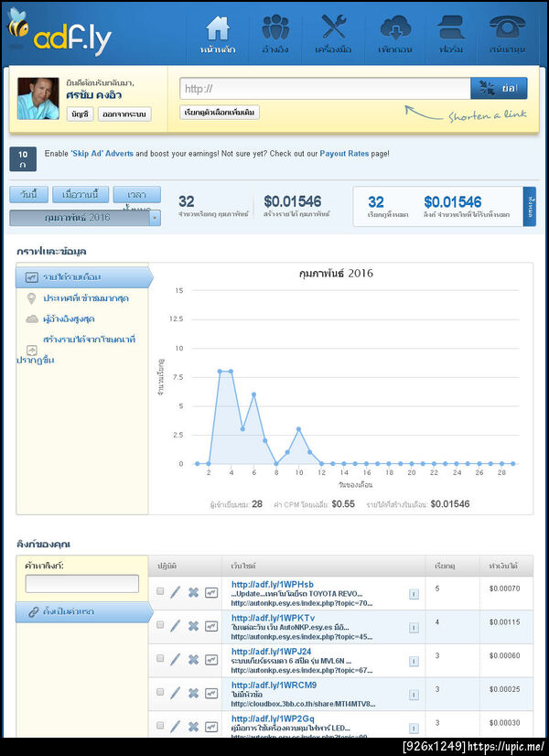Tick checkbox for 1WPJ24 link row
The height and width of the screenshot is (756, 549).
[x=160, y=658]
